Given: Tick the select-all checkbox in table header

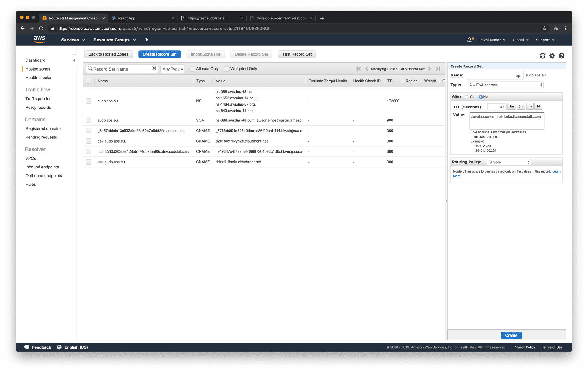Looking at the screenshot, I should (88, 81).
